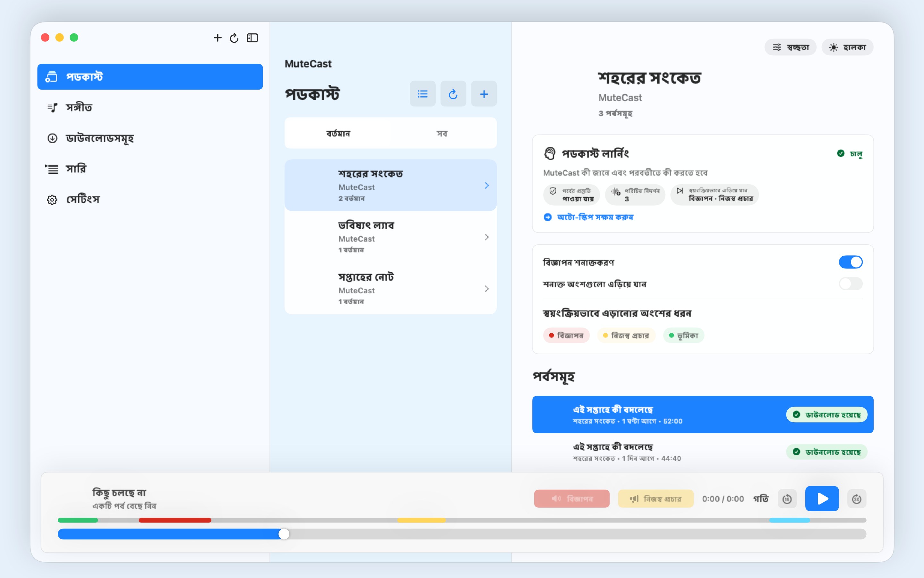Toggle the yellow নিজস্ব প্রচার segment chip
This screenshot has width=924, height=578.
[x=626, y=335]
